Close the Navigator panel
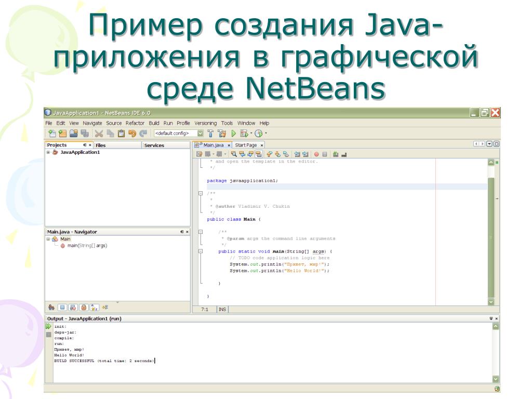532x399 pixels. click(187, 232)
